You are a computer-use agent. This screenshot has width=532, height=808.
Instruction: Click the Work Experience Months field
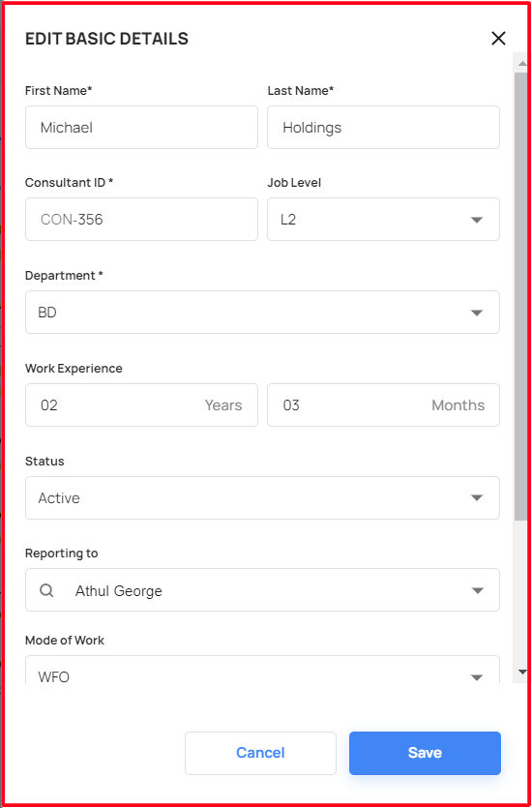click(x=383, y=405)
